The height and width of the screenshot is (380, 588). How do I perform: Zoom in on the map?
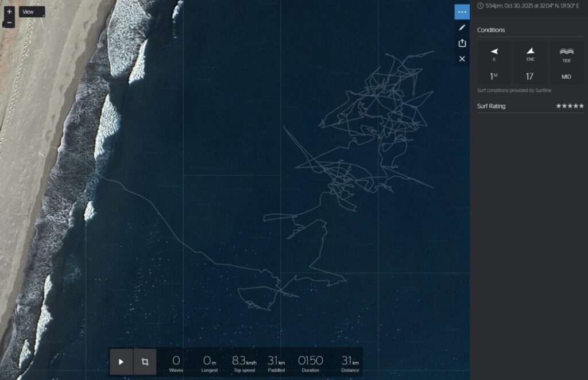(x=9, y=11)
